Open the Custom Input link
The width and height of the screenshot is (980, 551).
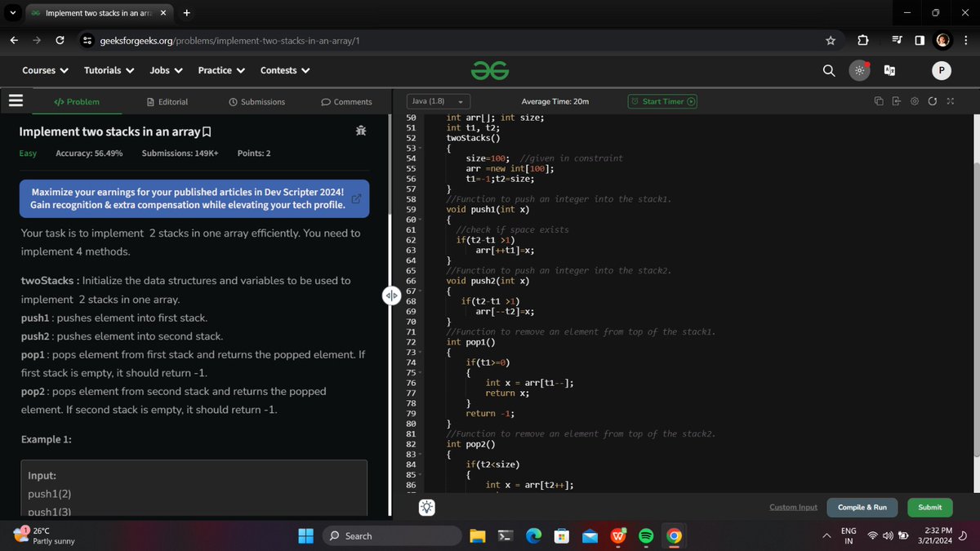click(793, 507)
